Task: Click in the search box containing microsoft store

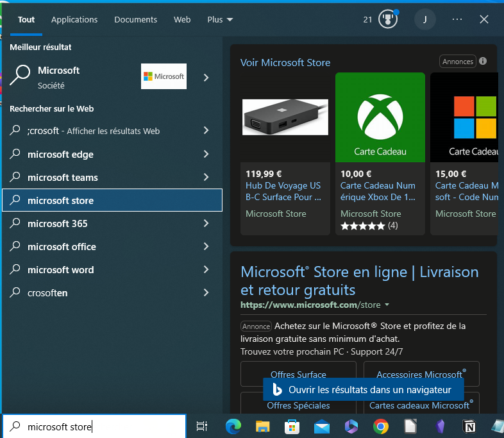Action: click(x=94, y=426)
